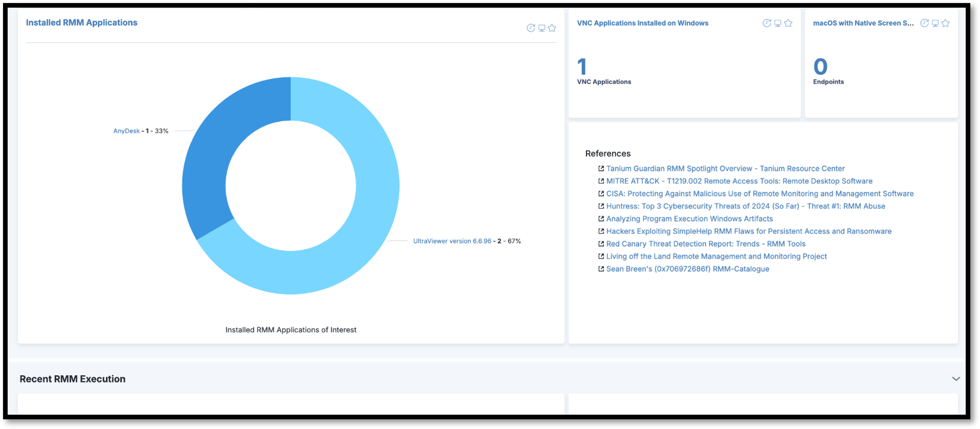Click monitor icon on Installed RMM Applications panel
The image size is (980, 429).
[541, 28]
